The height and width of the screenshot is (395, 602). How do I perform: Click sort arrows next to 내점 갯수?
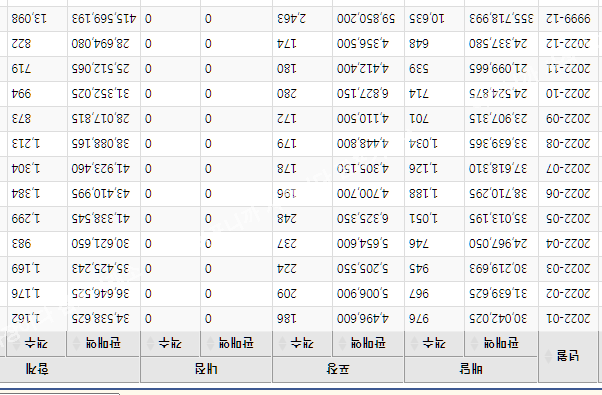[150, 343]
